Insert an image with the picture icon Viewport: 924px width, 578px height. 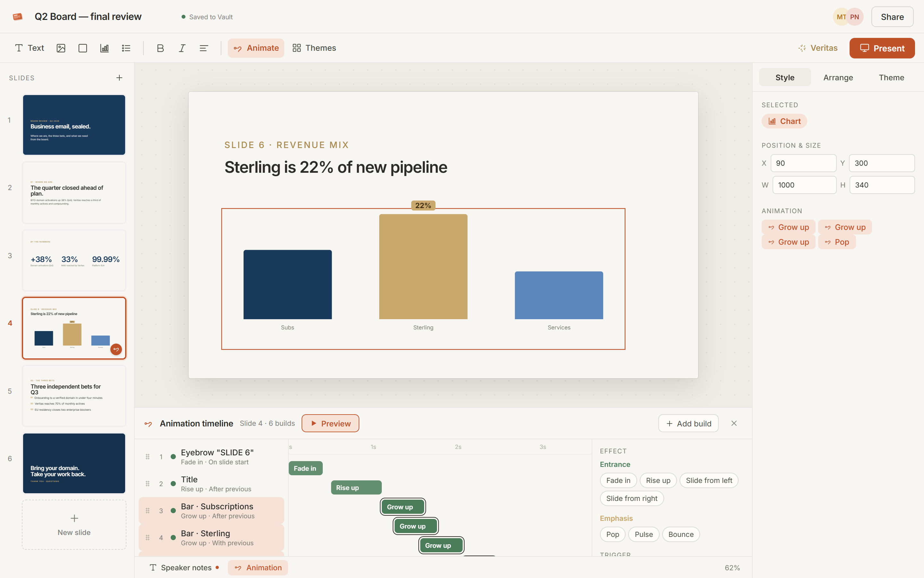(61, 48)
